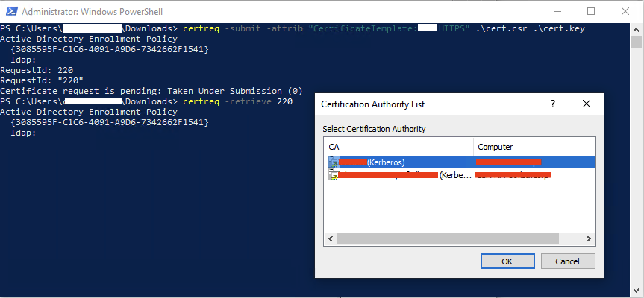Viewport: 644px width, 298px height.
Task: Click the "Select Certification Authority" label
Action: [x=374, y=129]
